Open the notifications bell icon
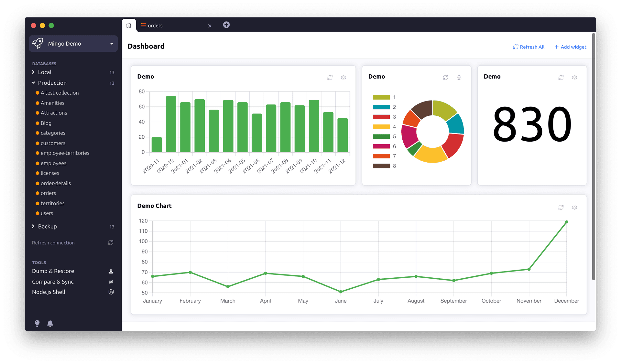Viewport: 621px width, 364px height. click(50, 323)
